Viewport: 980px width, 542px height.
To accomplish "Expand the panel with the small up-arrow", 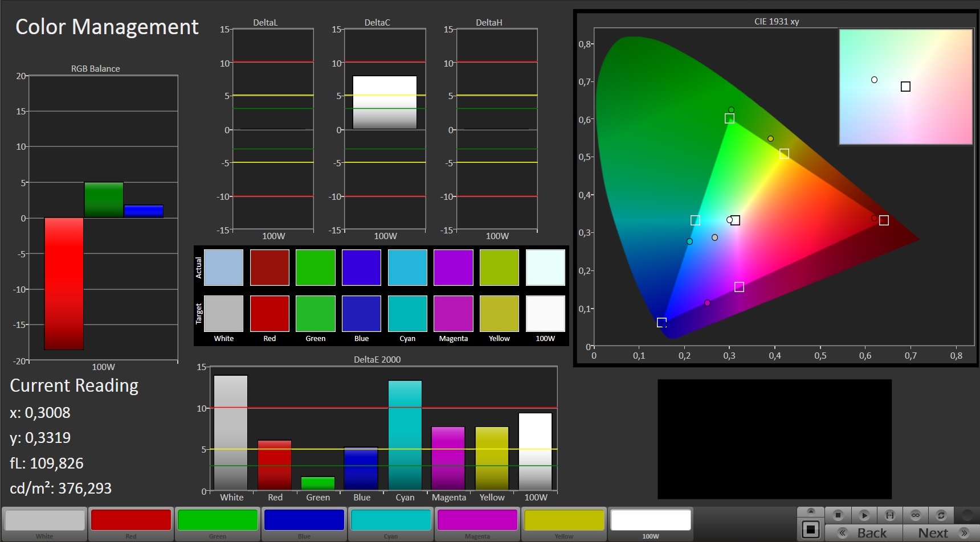I will (811, 511).
